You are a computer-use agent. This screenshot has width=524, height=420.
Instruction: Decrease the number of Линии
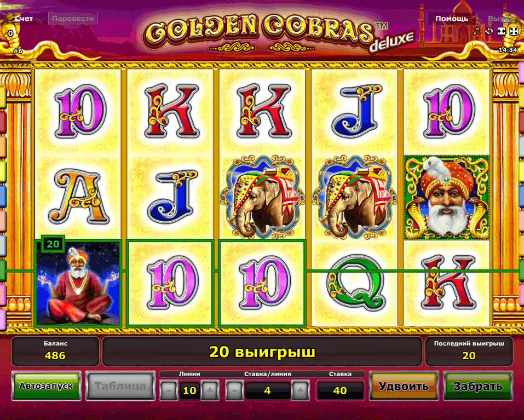click(169, 390)
